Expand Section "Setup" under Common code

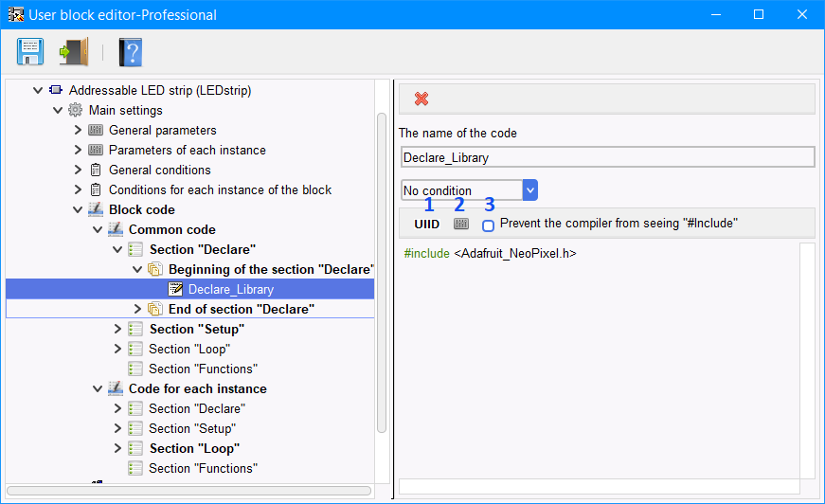[x=117, y=329]
